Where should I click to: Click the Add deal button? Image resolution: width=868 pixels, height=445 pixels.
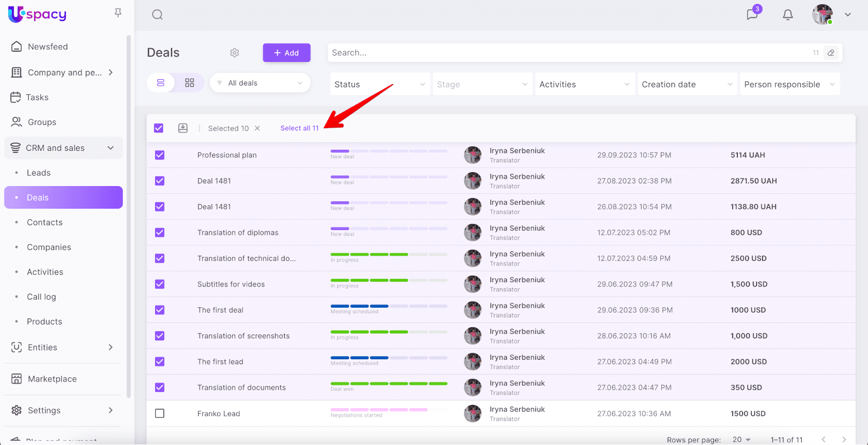(x=286, y=53)
